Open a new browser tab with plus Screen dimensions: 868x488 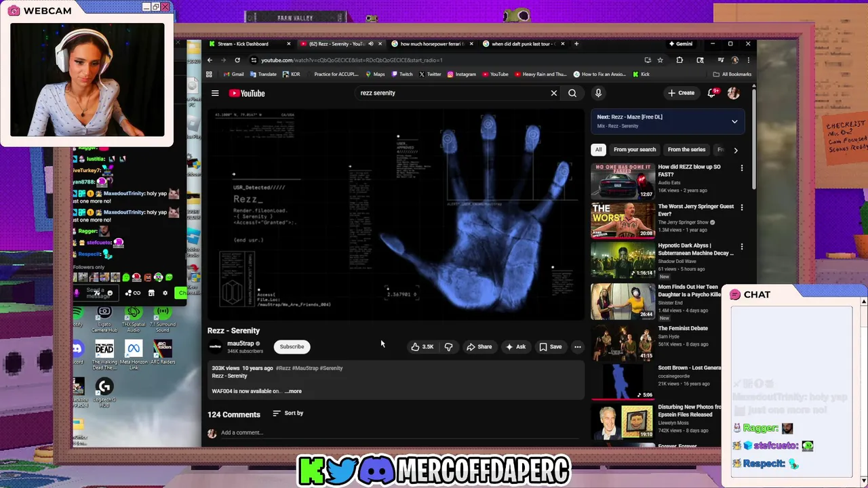point(576,44)
